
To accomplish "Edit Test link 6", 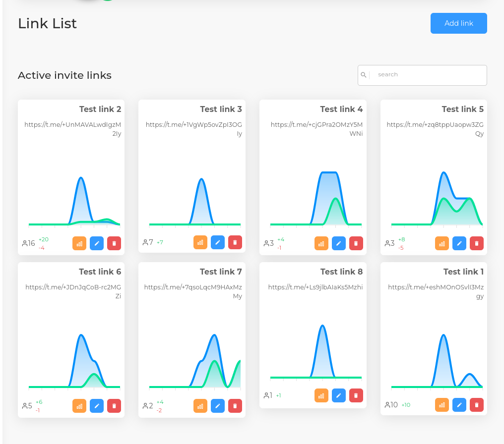I will (x=97, y=406).
